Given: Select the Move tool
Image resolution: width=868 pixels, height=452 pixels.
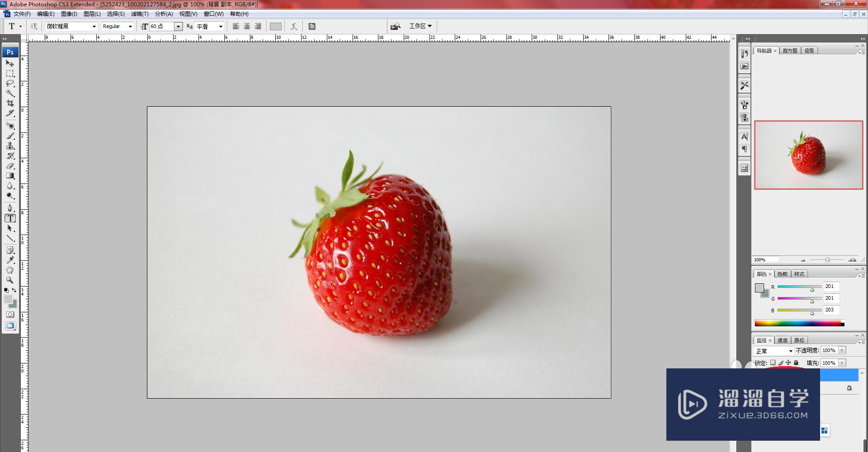Looking at the screenshot, I should point(10,63).
